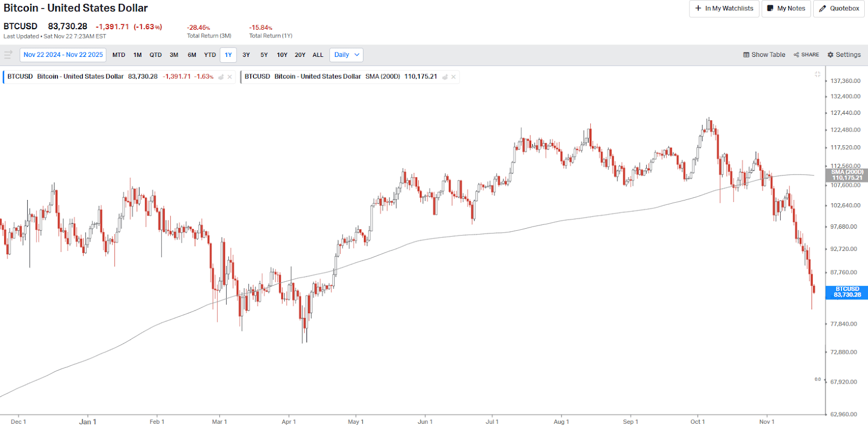Click the shrink chart corner icon

(x=818, y=74)
